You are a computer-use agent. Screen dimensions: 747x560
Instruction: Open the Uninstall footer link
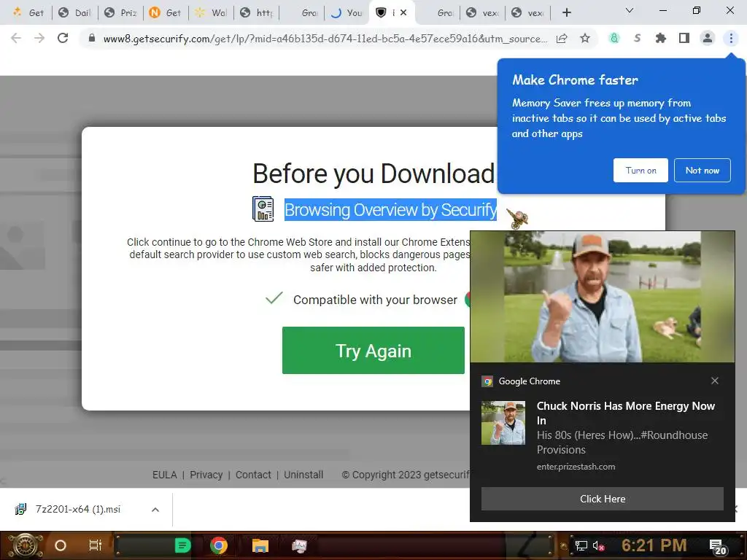point(303,475)
